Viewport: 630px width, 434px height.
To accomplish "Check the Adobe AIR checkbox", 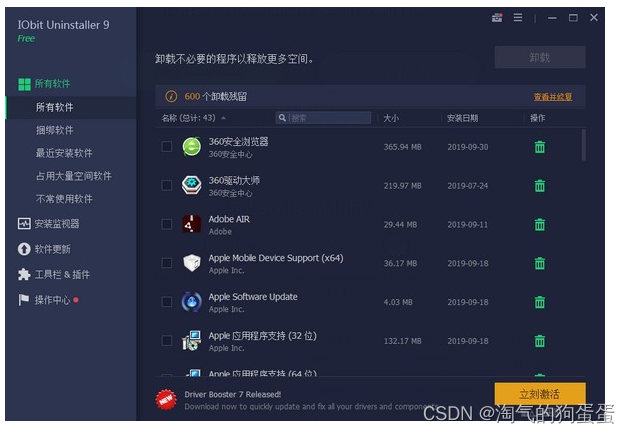I will tap(167, 224).
